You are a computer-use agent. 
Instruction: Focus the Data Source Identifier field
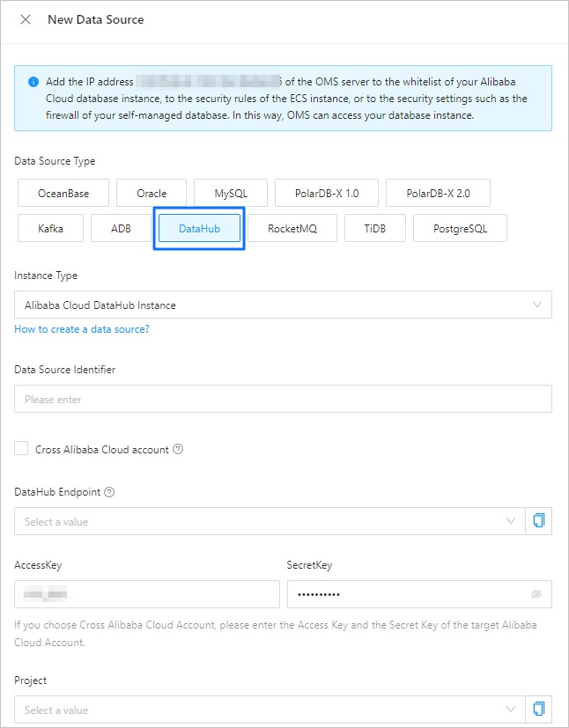[x=283, y=399]
